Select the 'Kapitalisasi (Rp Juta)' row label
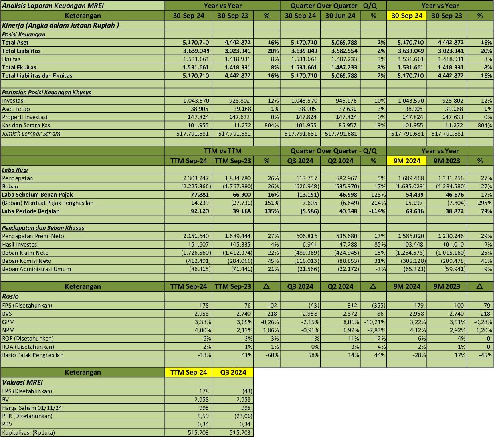The width and height of the screenshot is (495, 448). pyautogui.click(x=28, y=432)
